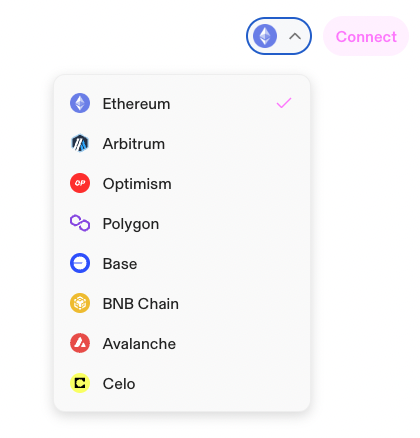Click the purple Polygon logo icon
The height and width of the screenshot is (438, 420).
(x=80, y=223)
